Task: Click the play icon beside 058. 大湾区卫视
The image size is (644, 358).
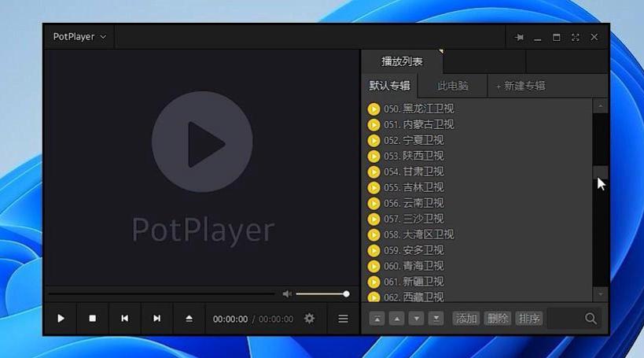Action: point(374,234)
